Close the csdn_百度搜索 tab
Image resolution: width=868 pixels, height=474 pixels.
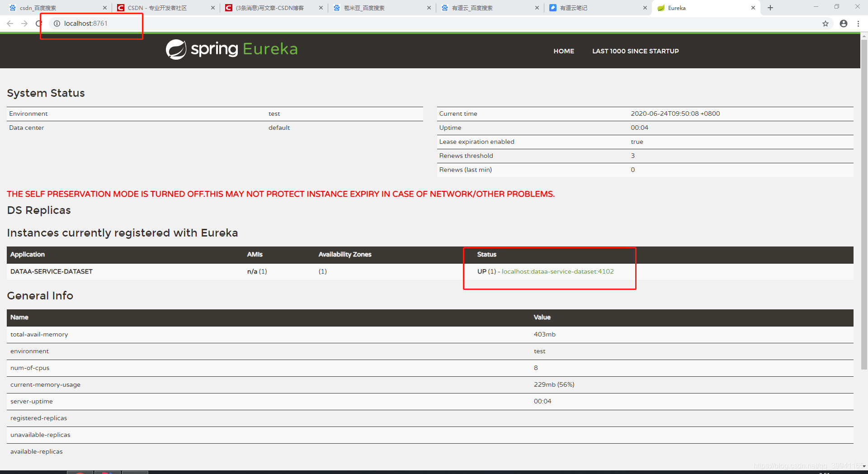[105, 8]
